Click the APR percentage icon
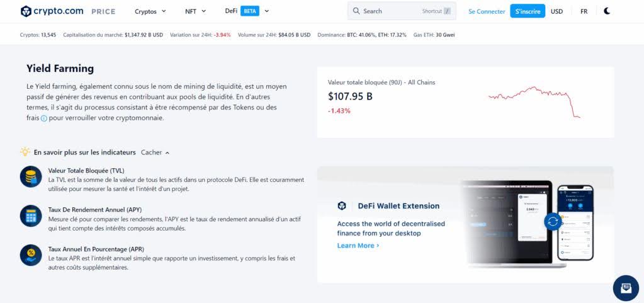Image resolution: width=644 pixels, height=303 pixels. pos(30,254)
